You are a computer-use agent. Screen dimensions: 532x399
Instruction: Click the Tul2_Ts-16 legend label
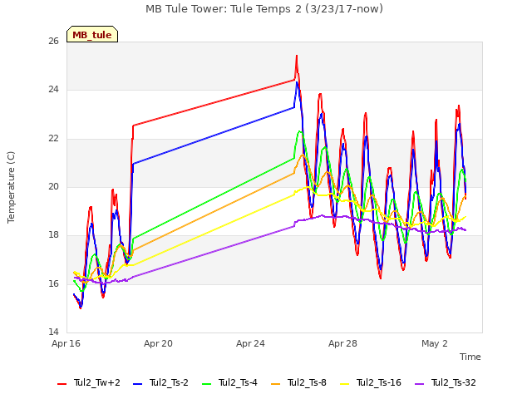pos(379,382)
